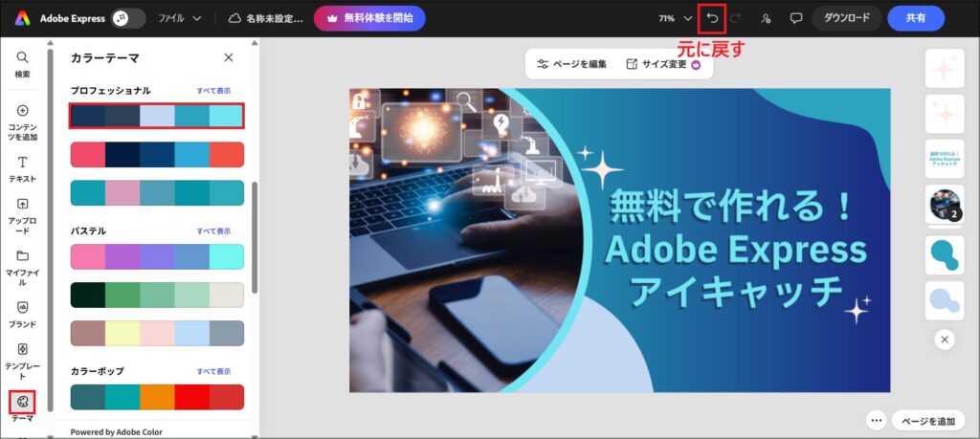Open the 検索 search tool in the sidebar
The image size is (980, 439).
pos(23,64)
